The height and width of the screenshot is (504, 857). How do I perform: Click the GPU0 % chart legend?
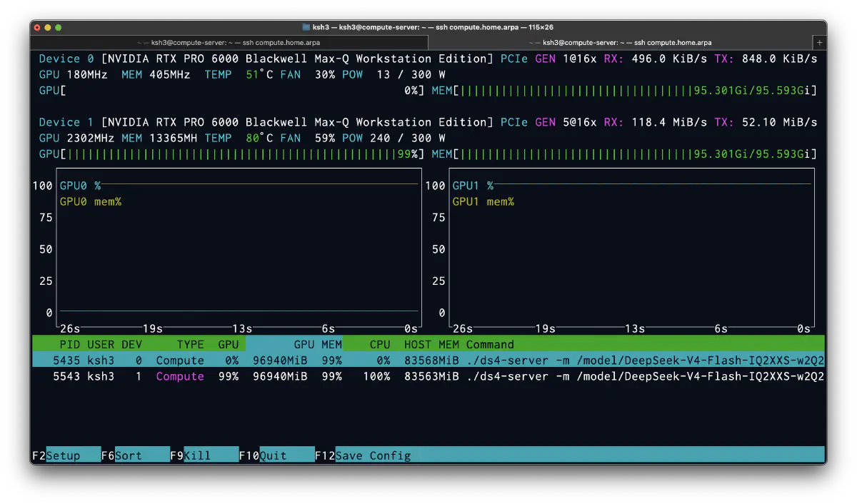(x=80, y=186)
